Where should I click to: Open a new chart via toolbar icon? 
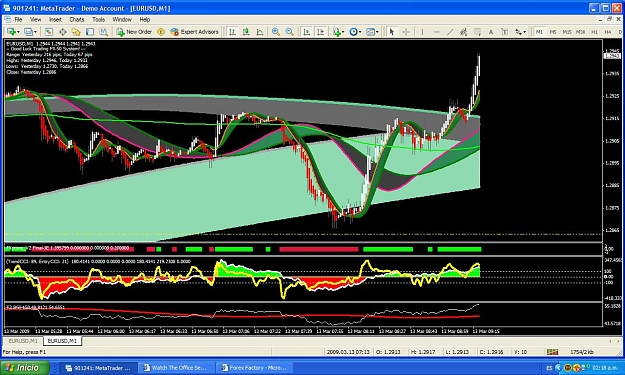(x=11, y=32)
